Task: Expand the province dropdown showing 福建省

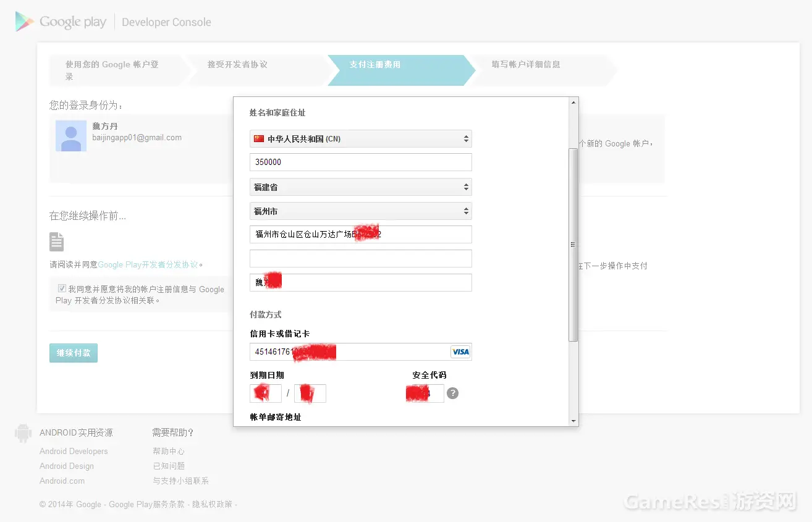Action: click(361, 187)
